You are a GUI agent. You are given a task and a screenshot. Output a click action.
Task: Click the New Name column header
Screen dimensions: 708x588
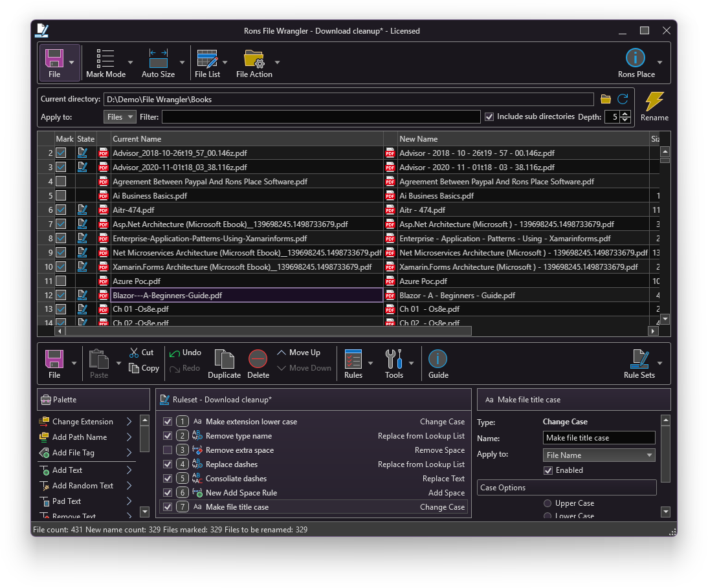[522, 139]
